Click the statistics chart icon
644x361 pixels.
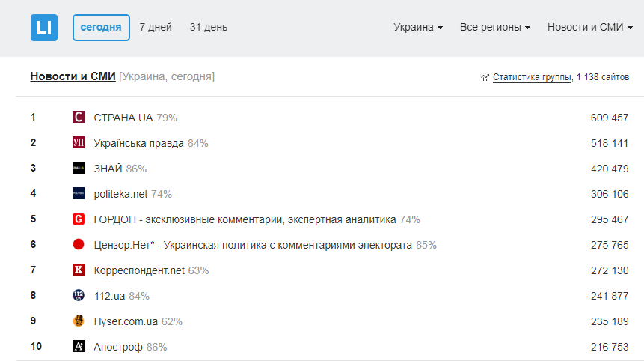(x=485, y=77)
